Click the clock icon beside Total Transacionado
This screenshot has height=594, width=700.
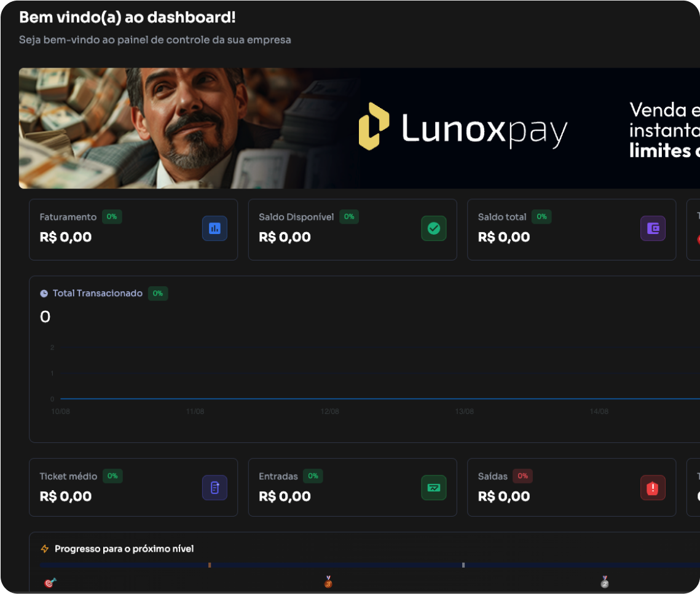click(44, 294)
